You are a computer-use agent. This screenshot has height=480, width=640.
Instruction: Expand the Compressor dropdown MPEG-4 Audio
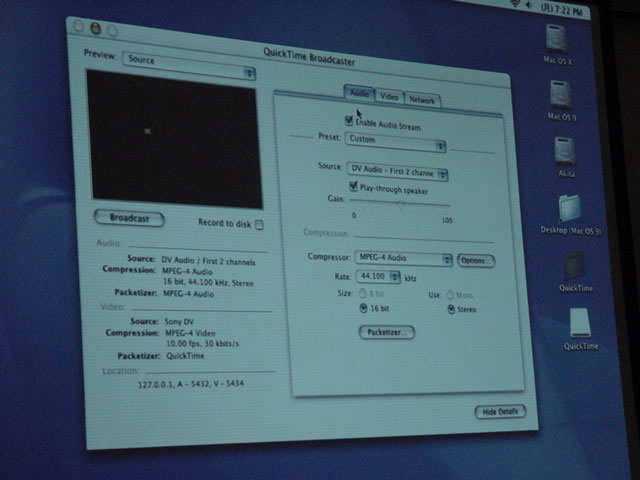pos(404,259)
